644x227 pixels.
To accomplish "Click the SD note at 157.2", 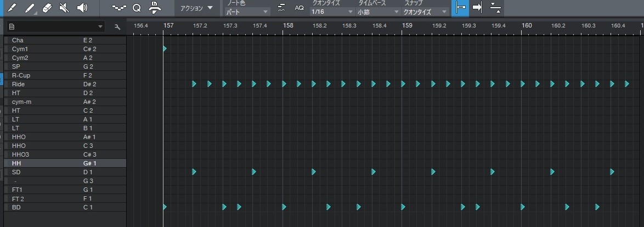I will point(194,172).
